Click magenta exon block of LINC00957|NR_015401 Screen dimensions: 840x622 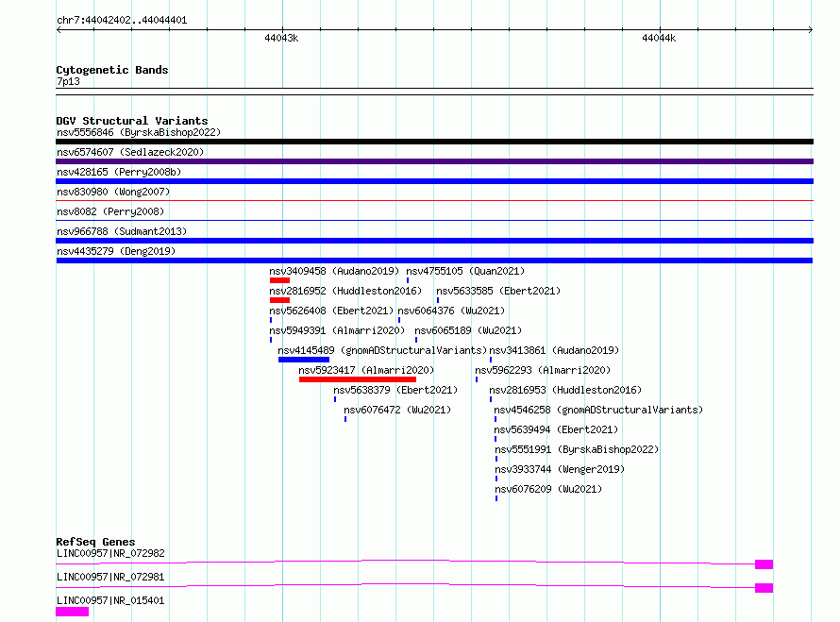click(x=73, y=612)
